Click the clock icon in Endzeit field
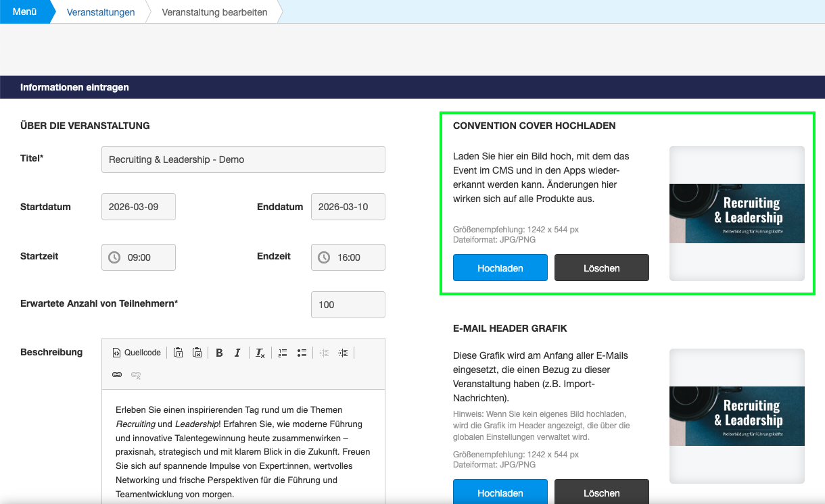The height and width of the screenshot is (504, 825). point(324,257)
